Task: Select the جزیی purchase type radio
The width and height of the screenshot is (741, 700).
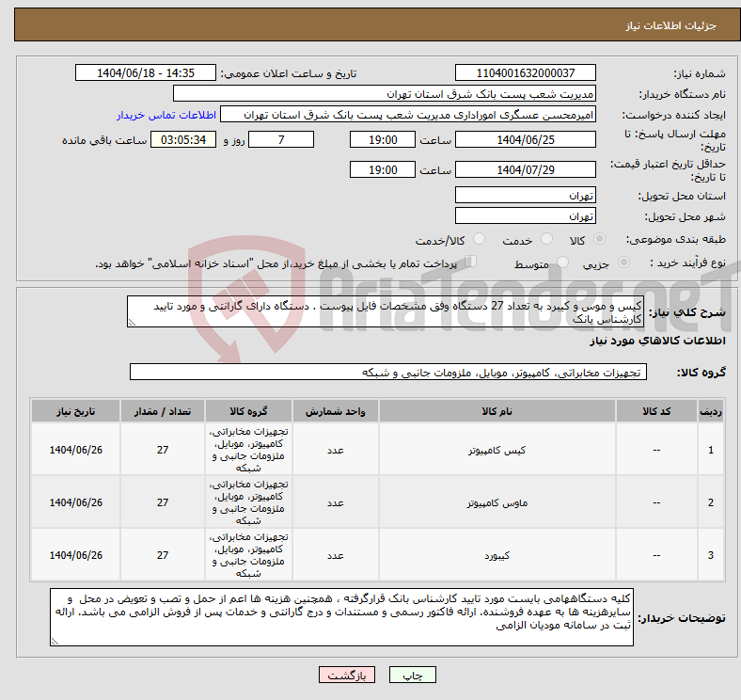Action: [623, 262]
